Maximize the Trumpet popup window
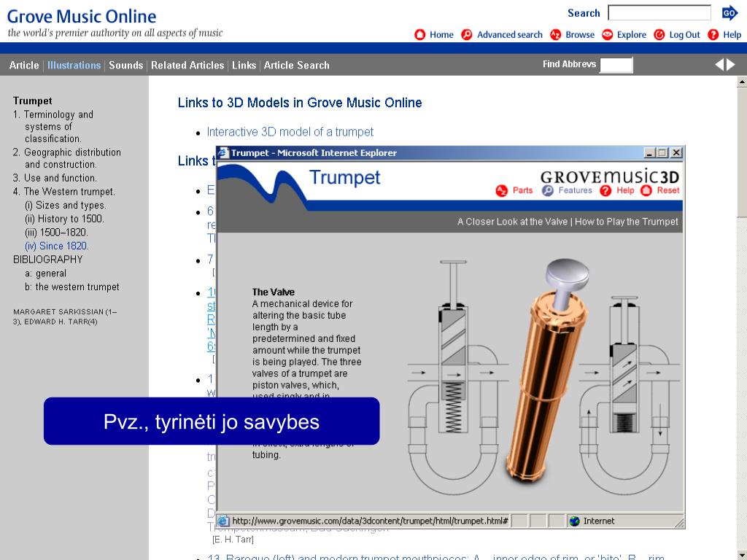This screenshot has height=560, width=747. pos(662,153)
